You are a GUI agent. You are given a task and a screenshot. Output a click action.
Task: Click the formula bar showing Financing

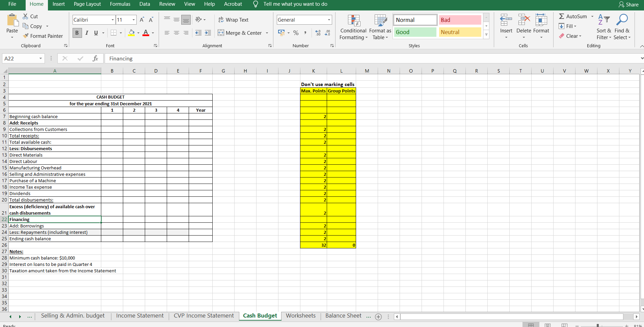[x=371, y=58]
